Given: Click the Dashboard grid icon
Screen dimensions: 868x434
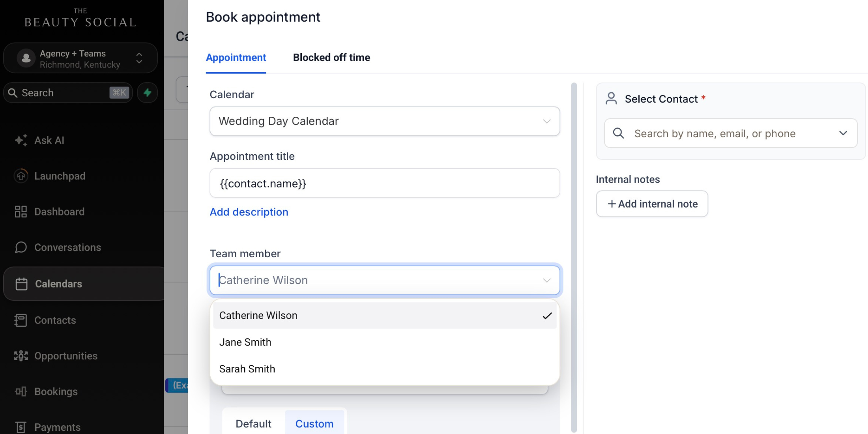Looking at the screenshot, I should tap(21, 212).
